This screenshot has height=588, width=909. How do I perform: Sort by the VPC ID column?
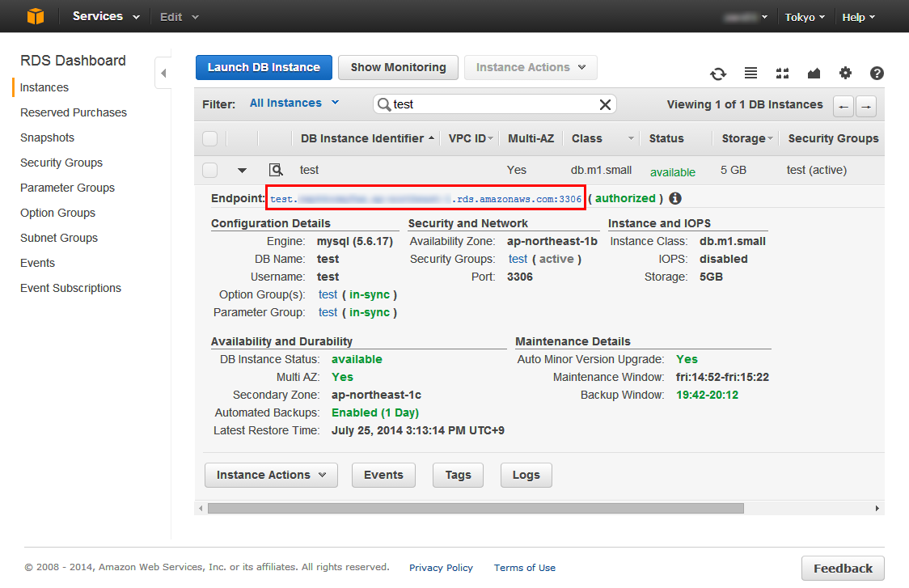tap(471, 138)
